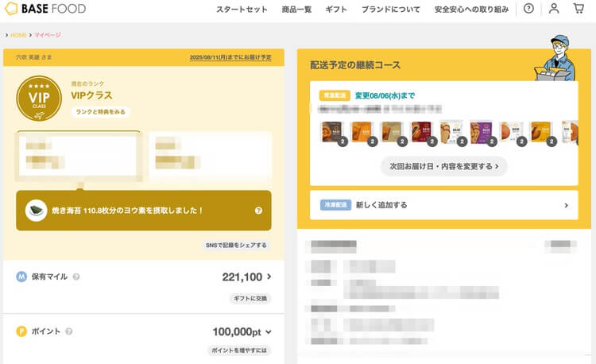Click 次回お届け日・内容を変更する button
Viewport: 596px width, 364px height.
pos(444,166)
